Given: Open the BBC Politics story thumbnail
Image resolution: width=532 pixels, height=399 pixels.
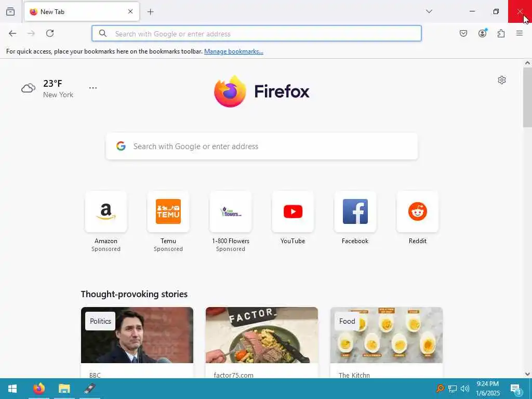Looking at the screenshot, I should point(137,335).
